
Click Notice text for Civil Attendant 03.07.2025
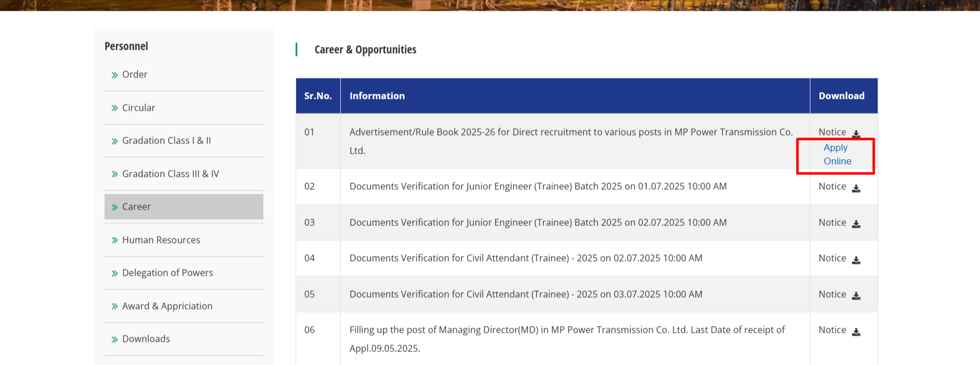[x=832, y=294]
